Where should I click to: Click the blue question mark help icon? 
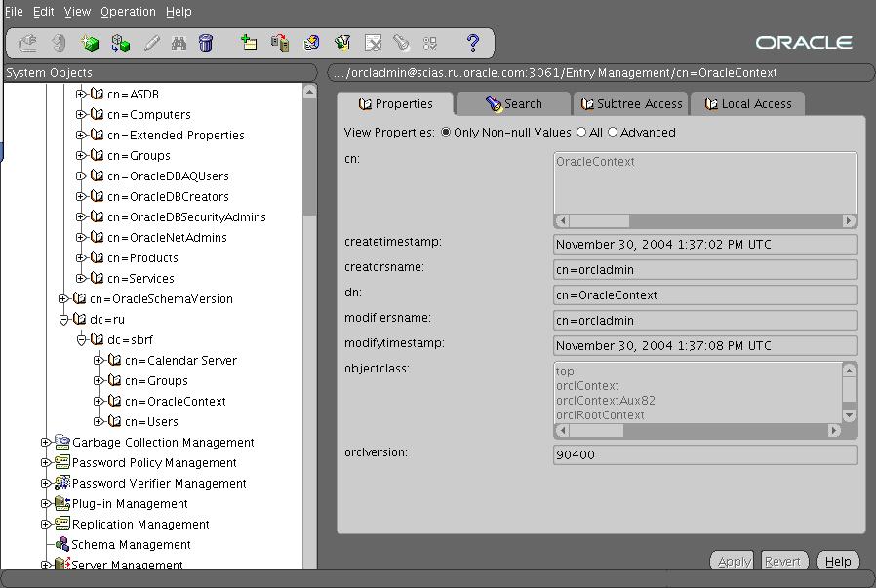click(473, 43)
